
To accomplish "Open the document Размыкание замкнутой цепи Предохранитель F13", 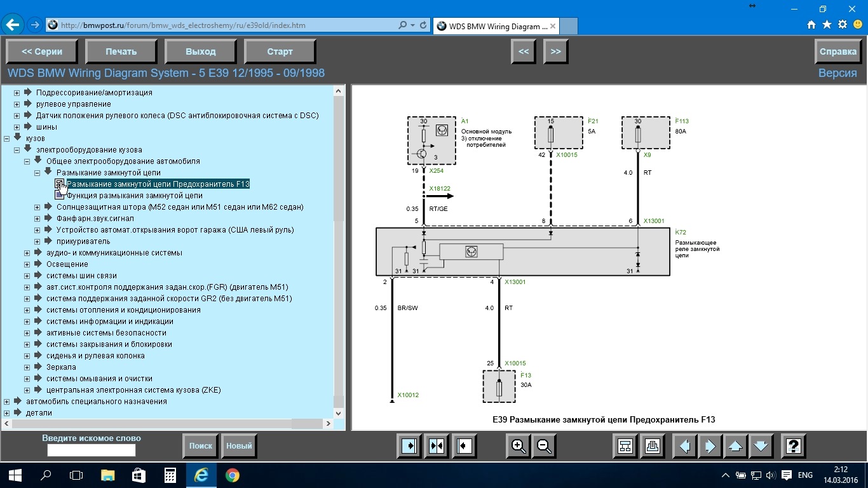I will click(x=158, y=184).
